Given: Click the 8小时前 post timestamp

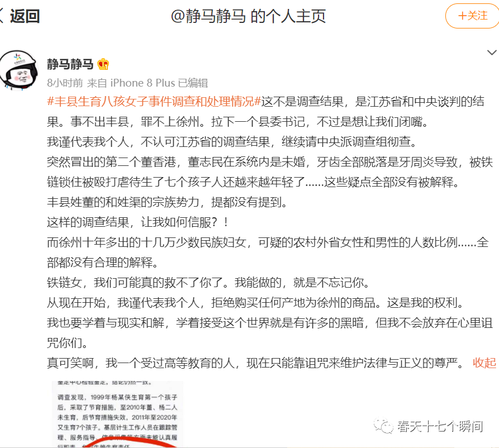Looking at the screenshot, I should click(65, 83).
